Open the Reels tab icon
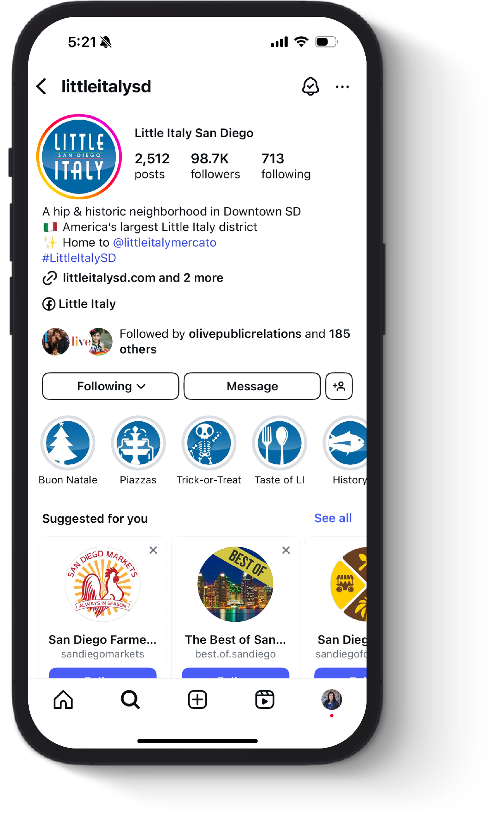This screenshot has height=818, width=504. [265, 700]
